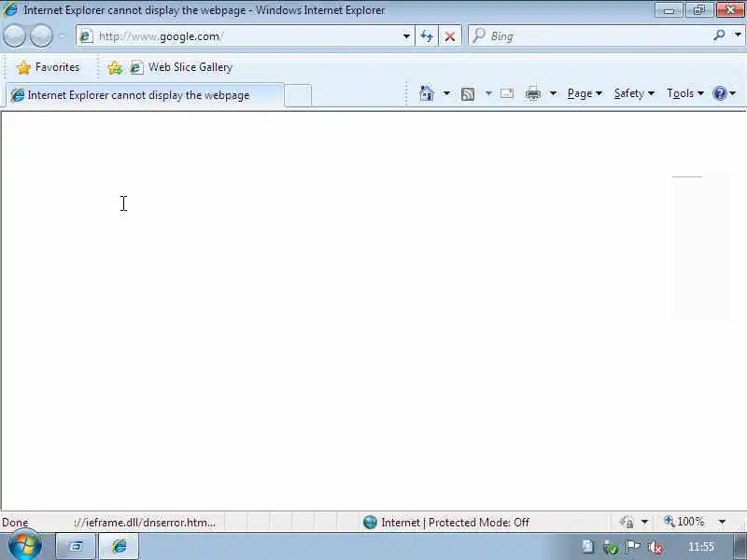Click the Show desktop button
Image resolution: width=747 pixels, height=560 pixels.
740,546
